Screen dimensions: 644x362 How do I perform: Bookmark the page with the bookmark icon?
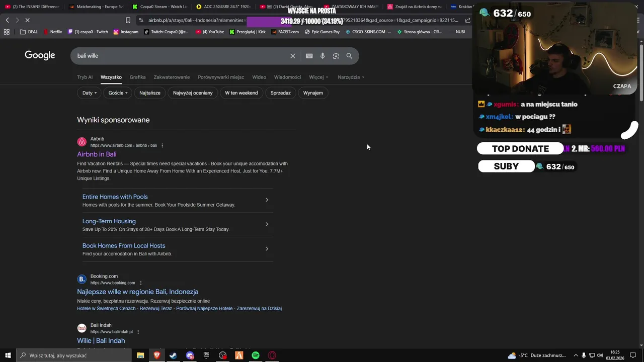tap(128, 20)
